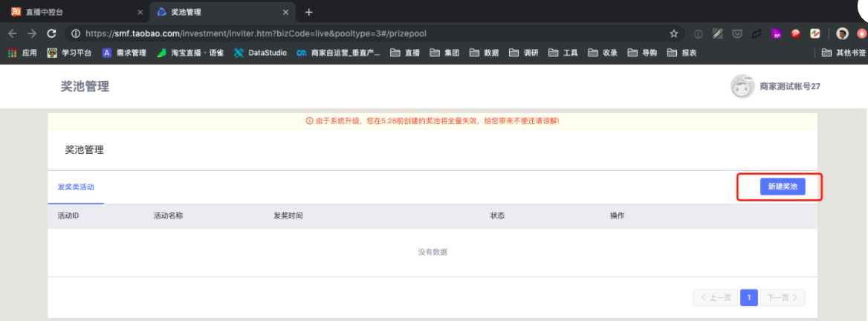Image resolution: width=868 pixels, height=321 pixels.
Task: Click the 活动ID column header
Action: [68, 215]
